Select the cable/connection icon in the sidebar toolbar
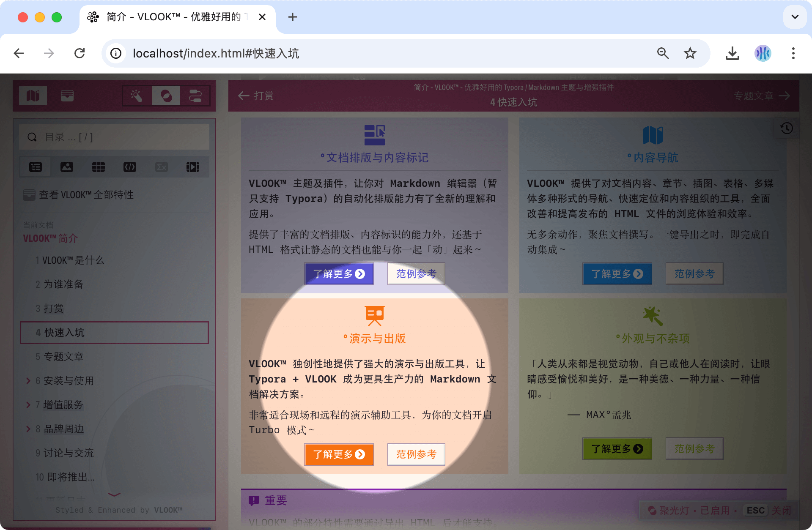Viewport: 812px width, 530px height. 195,96
